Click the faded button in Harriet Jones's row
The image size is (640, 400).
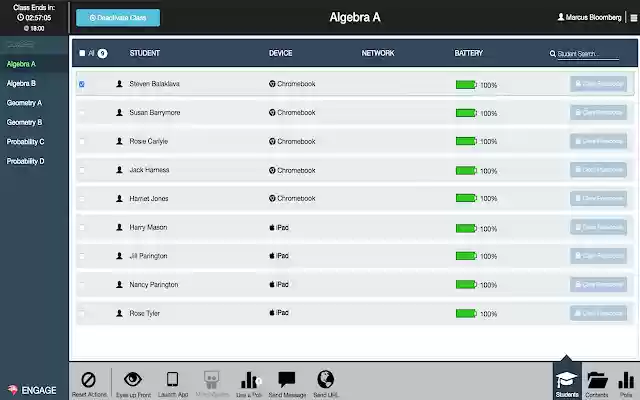598,198
